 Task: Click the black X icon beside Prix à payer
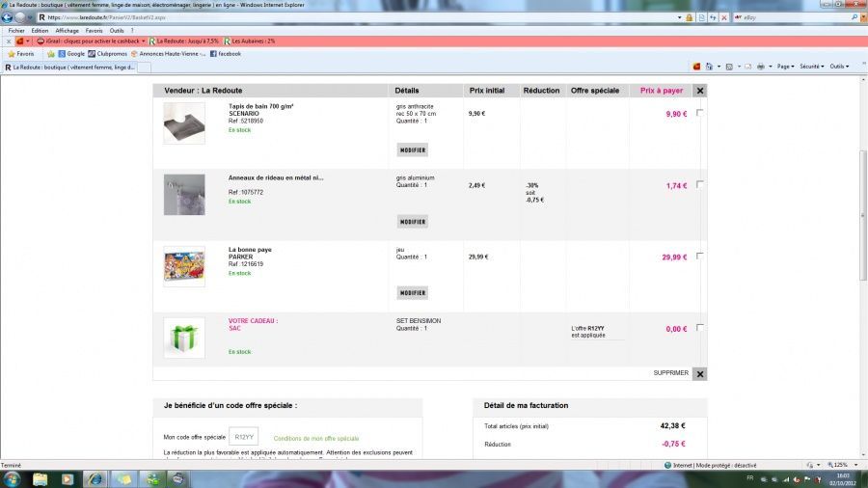[x=700, y=91]
